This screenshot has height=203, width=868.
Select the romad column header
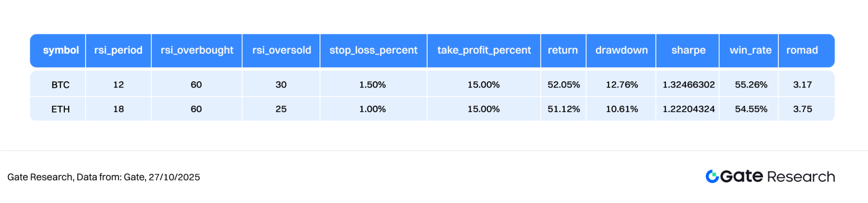coord(802,50)
